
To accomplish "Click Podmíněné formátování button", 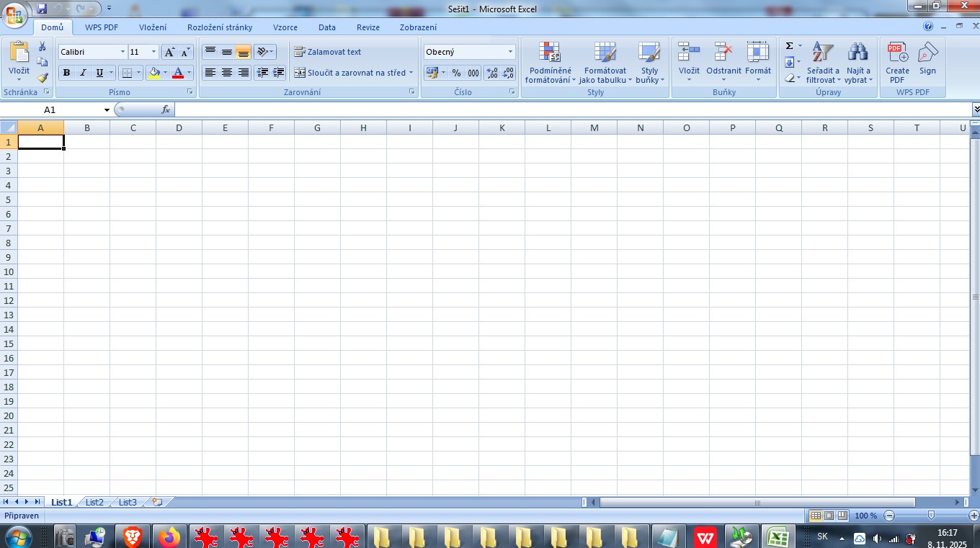I will point(550,63).
